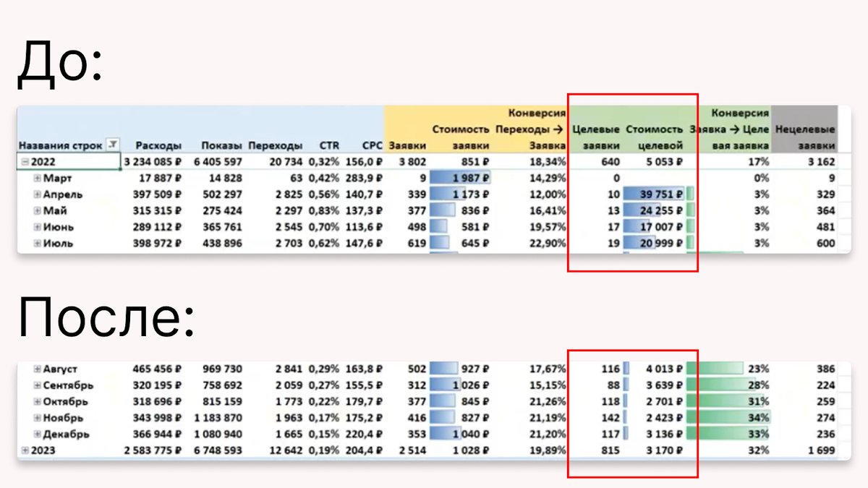The width and height of the screenshot is (868, 488).
Task: Select the CTR column header
Action: [329, 145]
